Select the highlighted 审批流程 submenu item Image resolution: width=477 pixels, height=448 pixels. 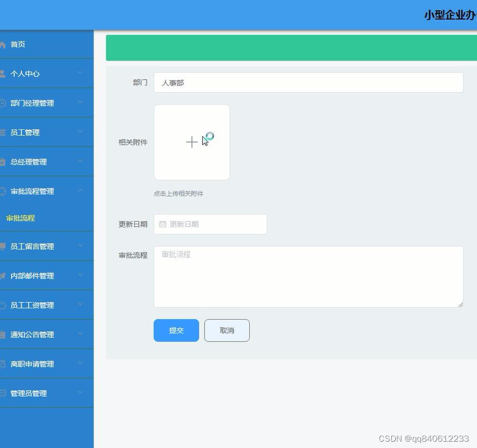point(20,218)
